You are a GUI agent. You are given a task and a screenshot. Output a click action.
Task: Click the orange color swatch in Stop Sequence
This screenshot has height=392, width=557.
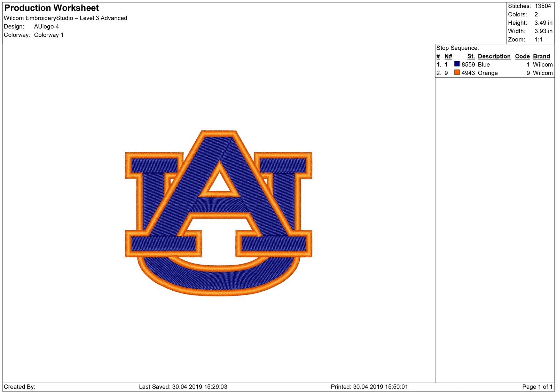coord(457,72)
